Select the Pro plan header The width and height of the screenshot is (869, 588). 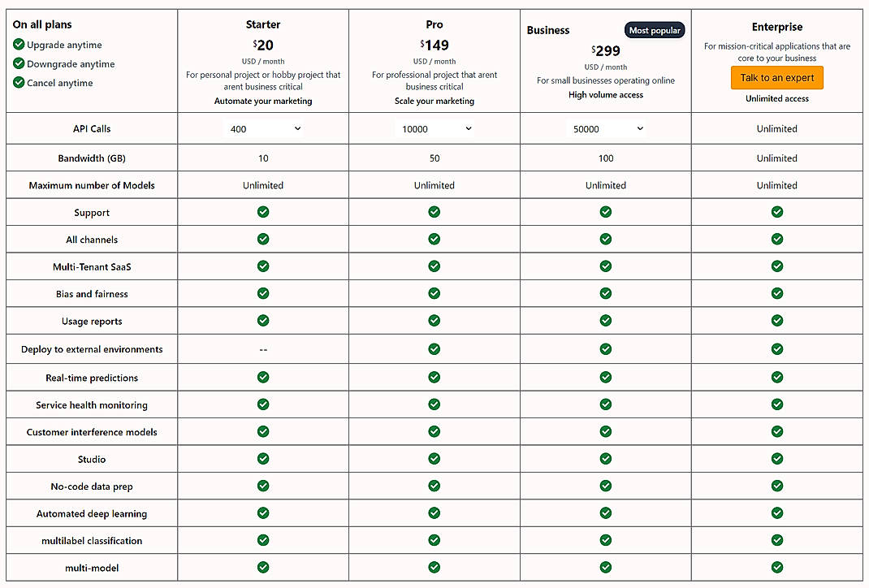pos(434,24)
